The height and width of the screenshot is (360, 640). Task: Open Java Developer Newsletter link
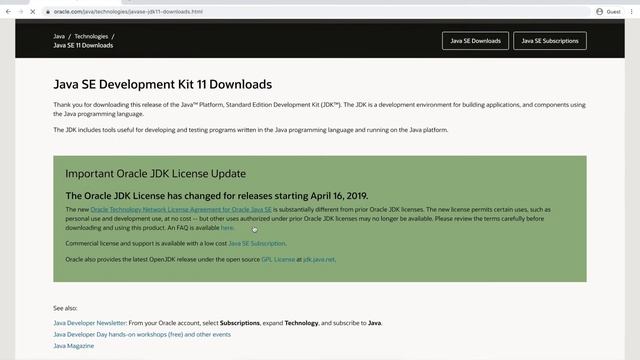(90, 323)
